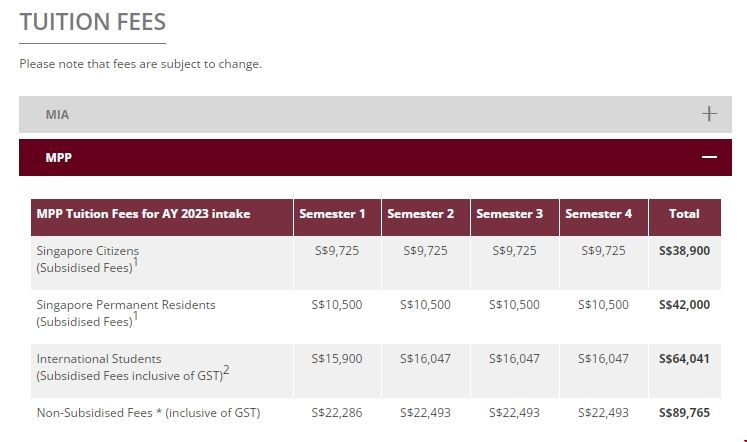The width and height of the screenshot is (747, 442).
Task: Click the Non-Subsidised Fees row label
Action: (148, 413)
